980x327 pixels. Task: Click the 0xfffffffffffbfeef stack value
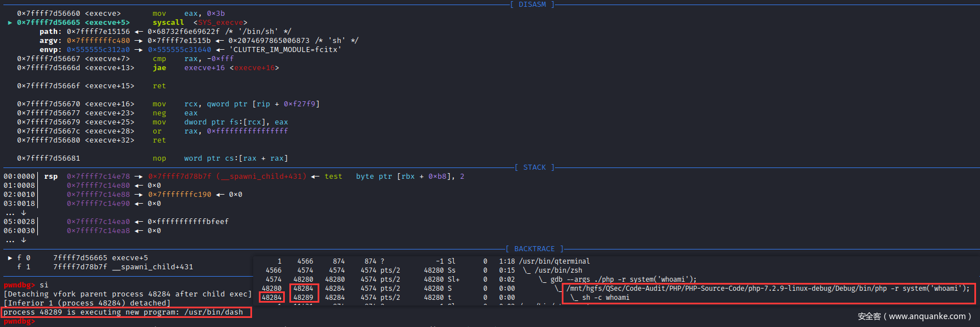point(188,222)
